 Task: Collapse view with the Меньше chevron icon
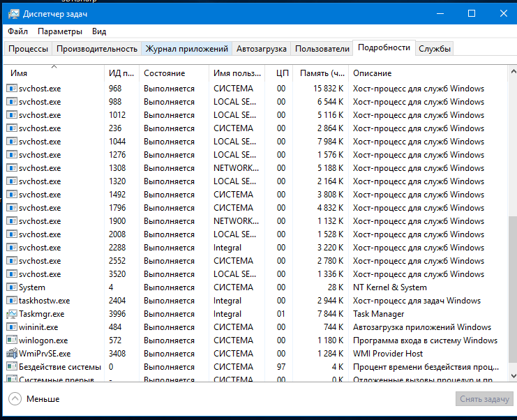pyautogui.click(x=15, y=398)
